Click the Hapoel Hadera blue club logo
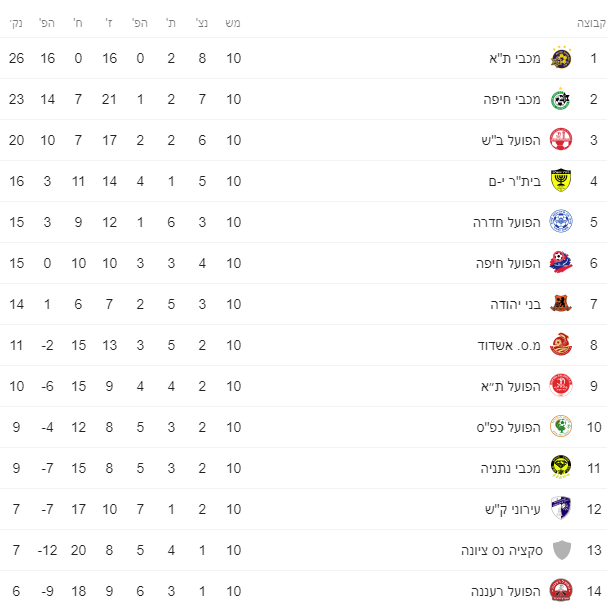Image resolution: width=616 pixels, height=611 pixels. (x=561, y=222)
